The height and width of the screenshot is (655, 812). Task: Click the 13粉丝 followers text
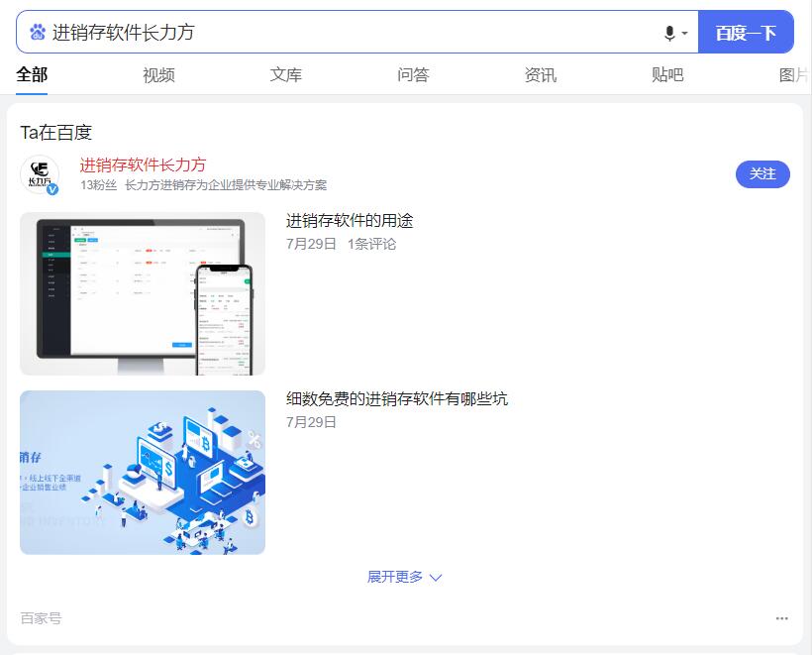click(98, 185)
